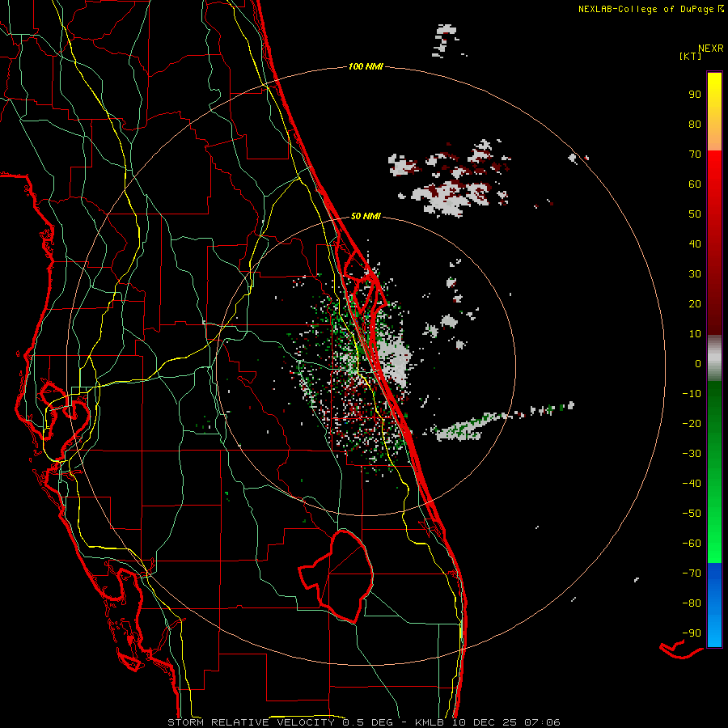Click the -30 knot scale label
Viewport: 728px width, 728px height.
click(x=692, y=454)
